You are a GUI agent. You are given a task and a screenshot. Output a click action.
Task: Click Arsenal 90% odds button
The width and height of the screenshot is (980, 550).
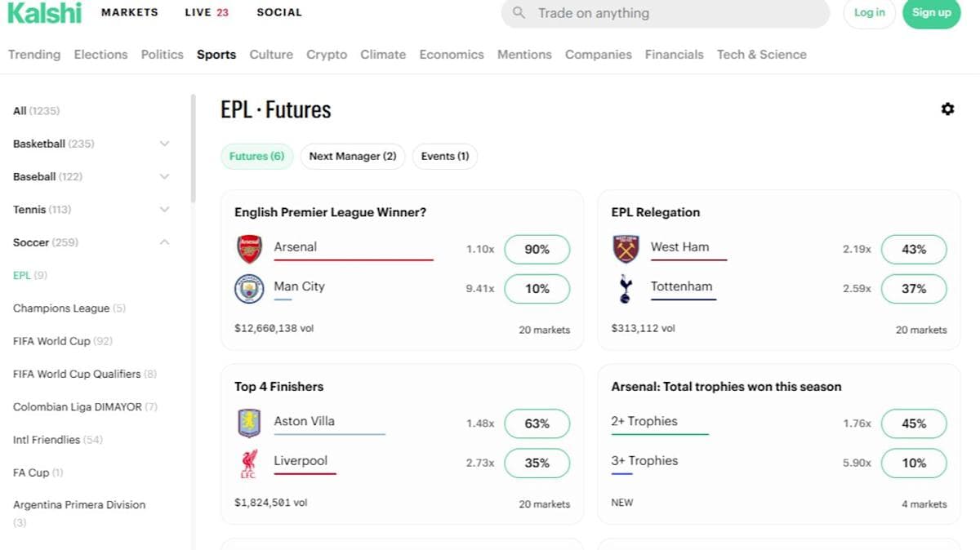click(x=537, y=250)
